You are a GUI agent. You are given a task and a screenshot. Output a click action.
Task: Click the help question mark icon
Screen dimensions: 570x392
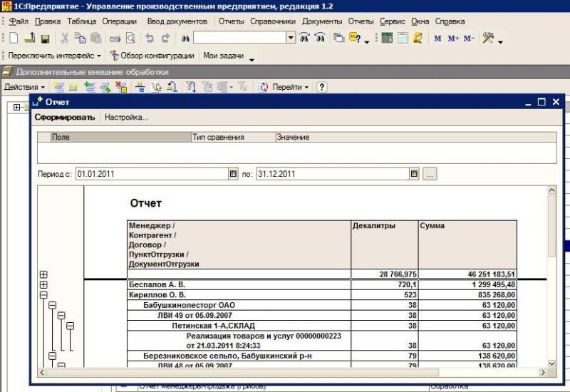[x=321, y=87]
